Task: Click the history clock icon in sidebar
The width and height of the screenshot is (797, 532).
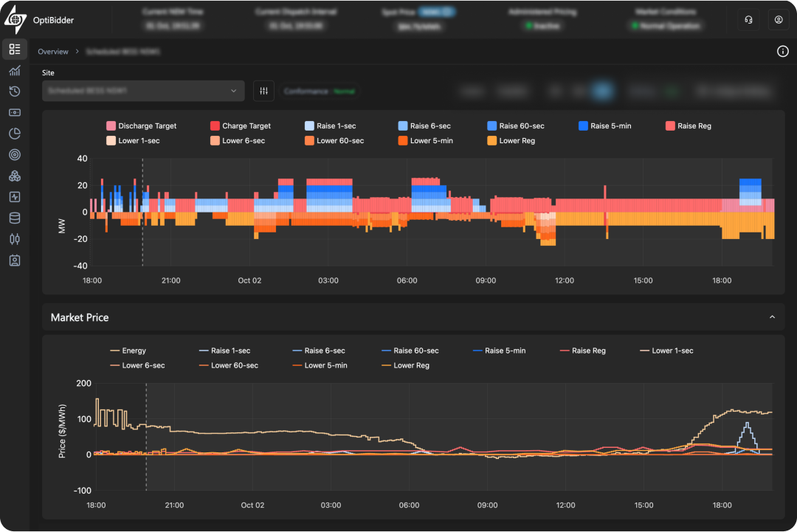Action: [15, 91]
